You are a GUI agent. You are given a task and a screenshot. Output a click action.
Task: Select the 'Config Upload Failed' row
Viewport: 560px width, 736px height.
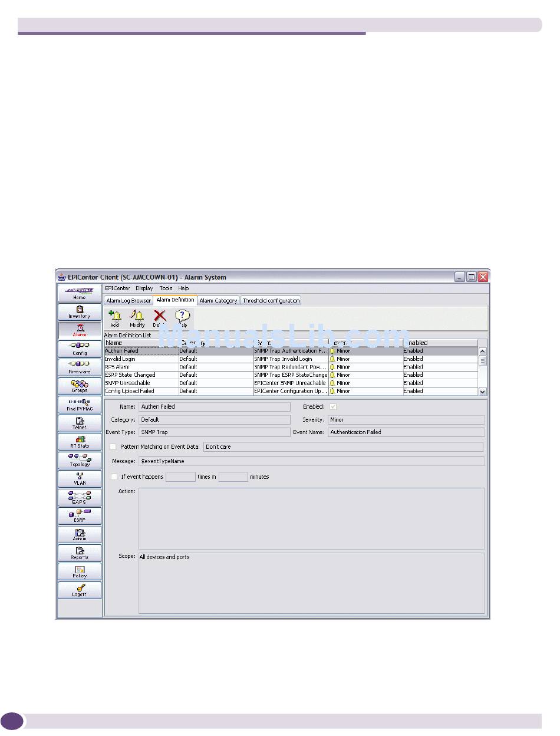click(291, 391)
